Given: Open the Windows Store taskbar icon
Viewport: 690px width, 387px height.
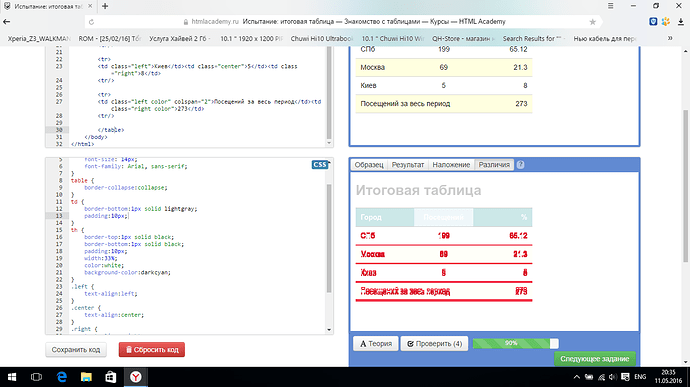Looking at the screenshot, I should 110,377.
